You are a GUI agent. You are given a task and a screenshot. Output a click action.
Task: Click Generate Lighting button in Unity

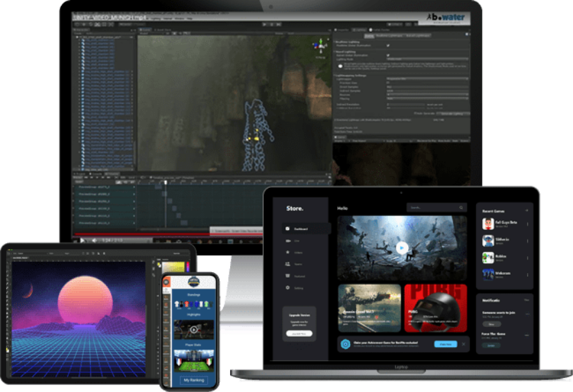(x=452, y=114)
